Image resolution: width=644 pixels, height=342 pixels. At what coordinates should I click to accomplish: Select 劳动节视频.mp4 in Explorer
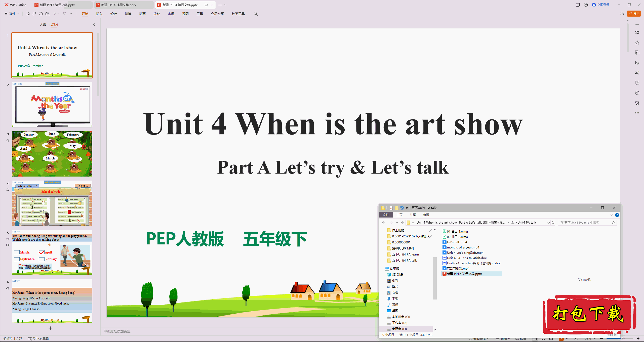pos(456,268)
